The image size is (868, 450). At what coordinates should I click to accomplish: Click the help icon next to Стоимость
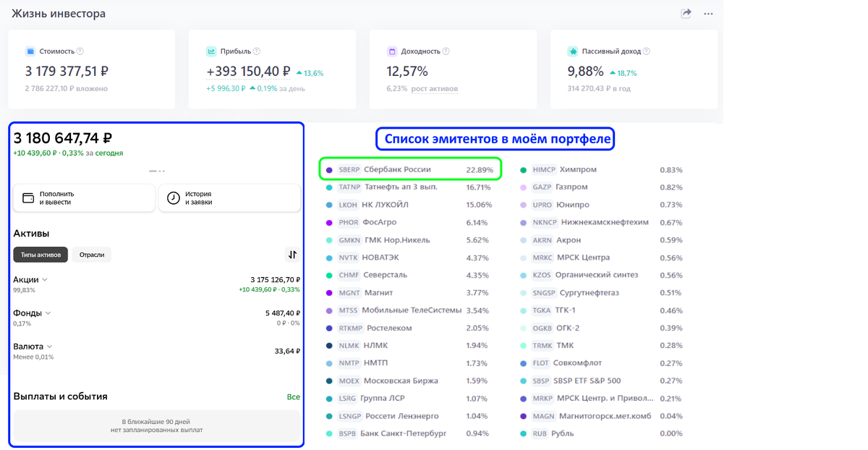(x=80, y=51)
